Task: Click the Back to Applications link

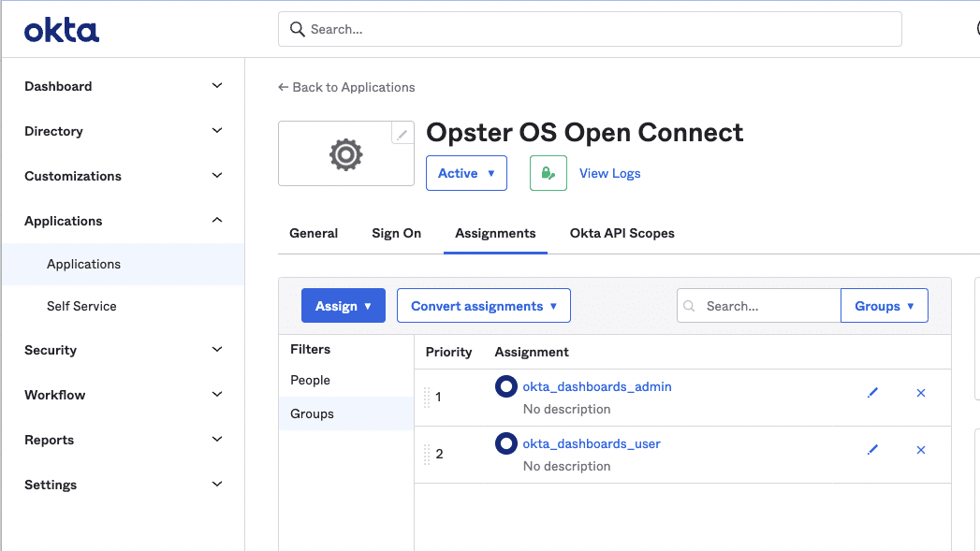Action: point(346,87)
